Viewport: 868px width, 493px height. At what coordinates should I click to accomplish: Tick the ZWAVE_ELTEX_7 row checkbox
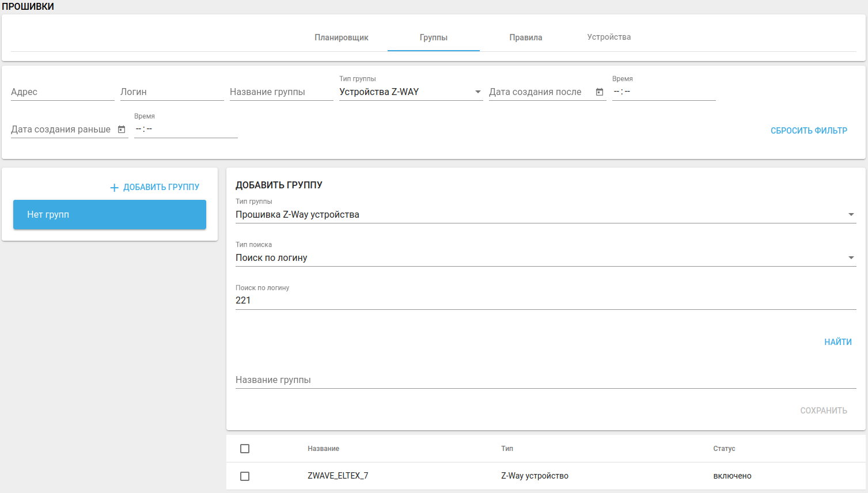(x=245, y=476)
